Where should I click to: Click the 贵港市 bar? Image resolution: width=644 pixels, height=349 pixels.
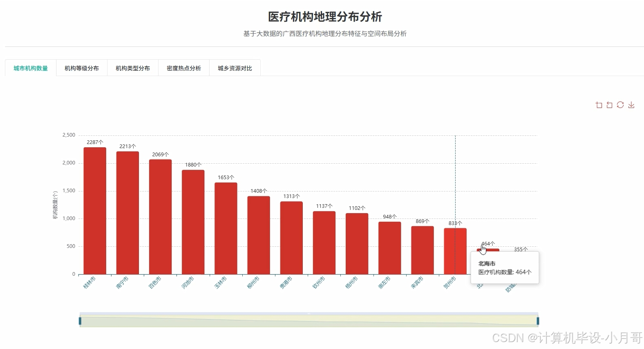291,238
